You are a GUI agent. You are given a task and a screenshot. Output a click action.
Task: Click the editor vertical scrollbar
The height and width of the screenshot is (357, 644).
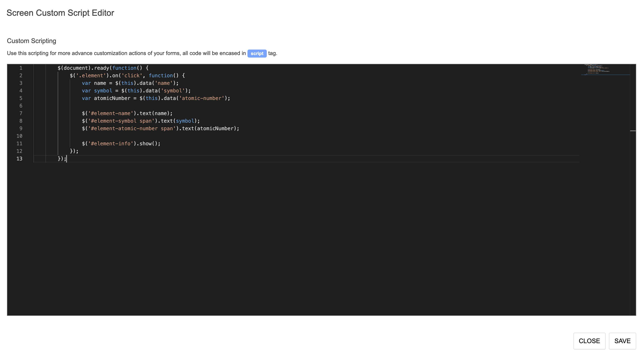[633, 190]
